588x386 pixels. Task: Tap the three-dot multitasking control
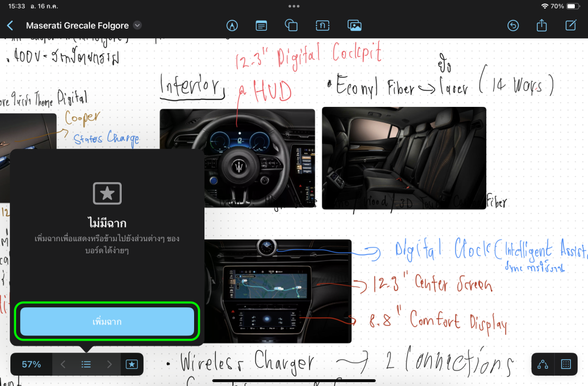(x=294, y=6)
